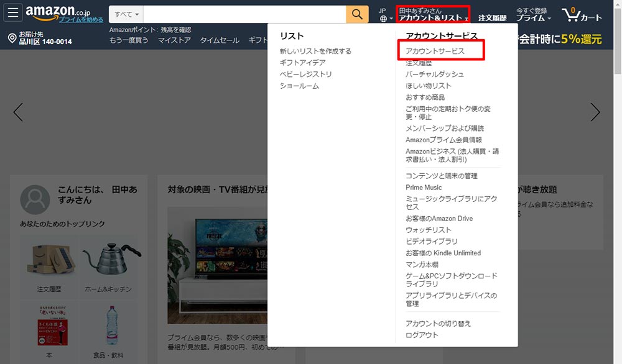This screenshot has width=622, height=364.
Task: Open the すべて search category dropdown
Action: click(x=126, y=14)
